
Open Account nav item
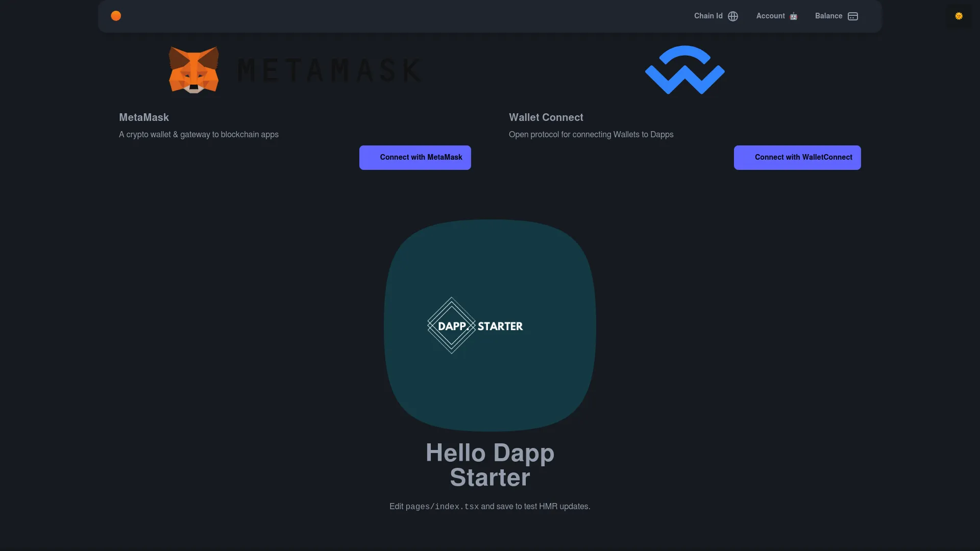coord(777,16)
